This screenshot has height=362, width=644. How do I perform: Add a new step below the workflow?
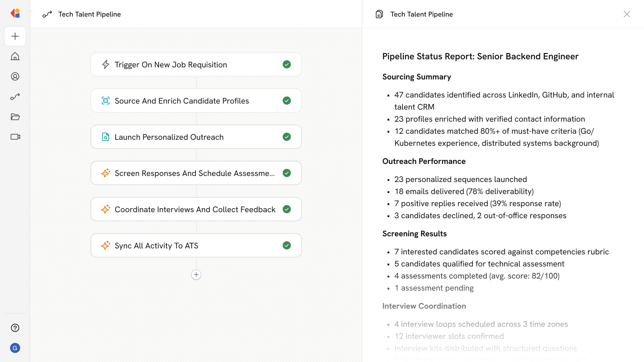point(196,275)
